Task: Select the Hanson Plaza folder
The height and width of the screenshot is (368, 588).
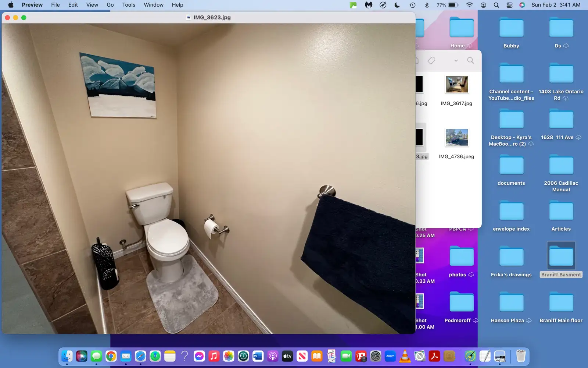Action: point(511,306)
